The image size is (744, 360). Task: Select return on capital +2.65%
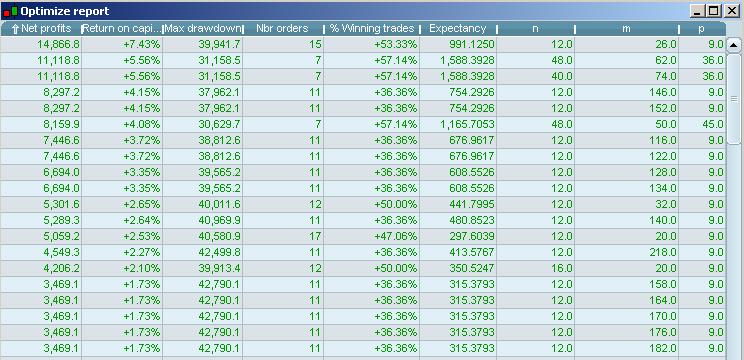[141, 204]
